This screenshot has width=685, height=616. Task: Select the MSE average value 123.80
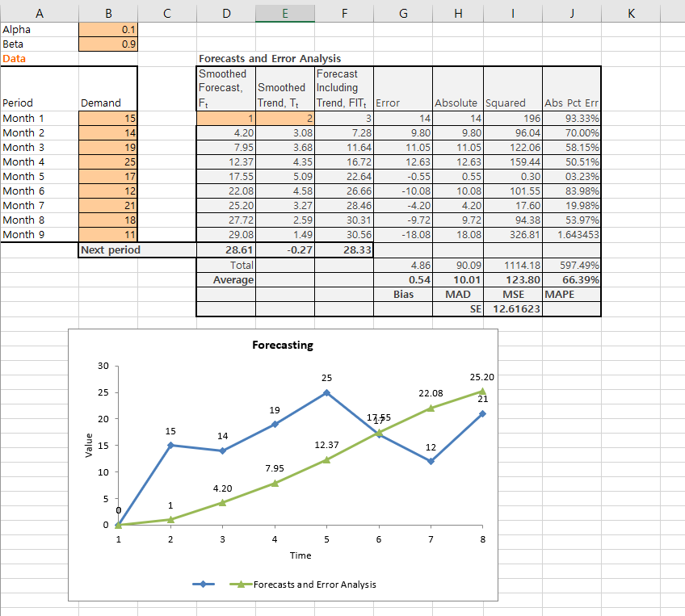point(513,280)
